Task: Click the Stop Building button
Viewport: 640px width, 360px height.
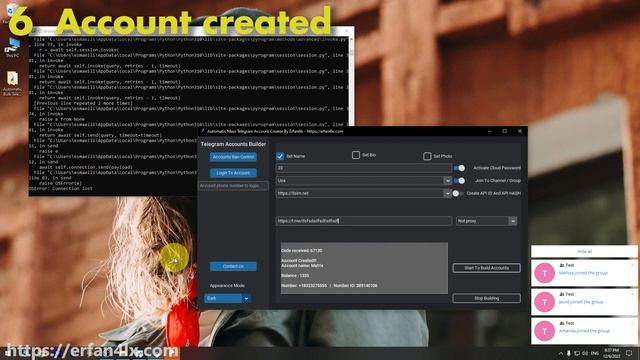Action: pyautogui.click(x=487, y=298)
